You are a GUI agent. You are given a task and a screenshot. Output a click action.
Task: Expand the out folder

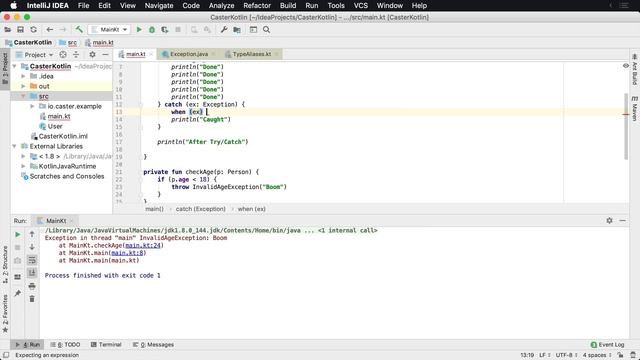pos(23,86)
